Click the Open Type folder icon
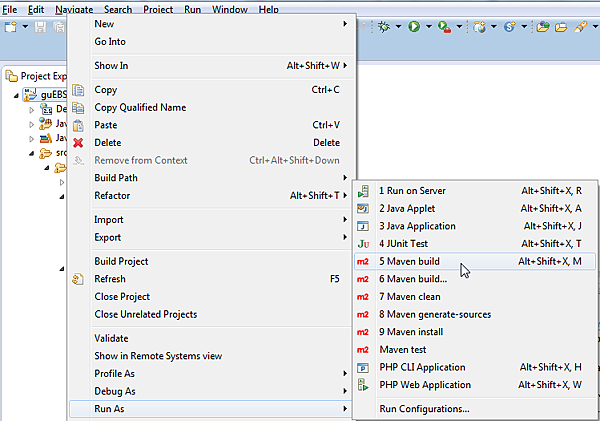The height and width of the screenshot is (421, 600). 542,27
